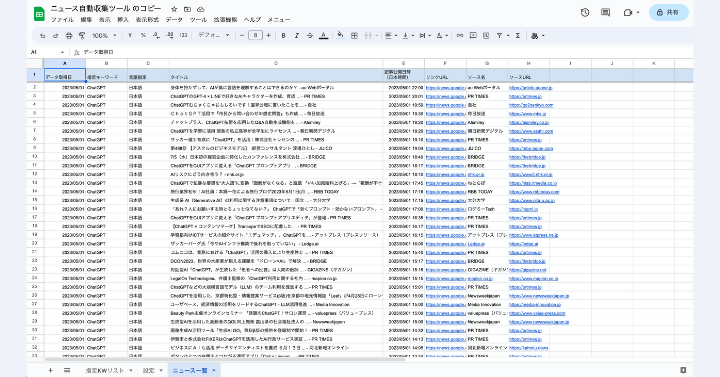The image size is (720, 377).
Task: Open the ヘルプ menu
Action: [252, 20]
